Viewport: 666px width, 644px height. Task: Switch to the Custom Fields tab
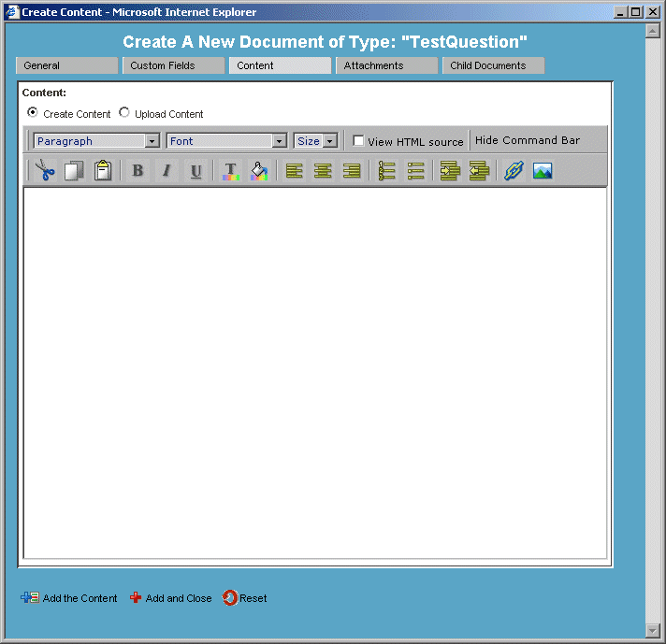173,65
